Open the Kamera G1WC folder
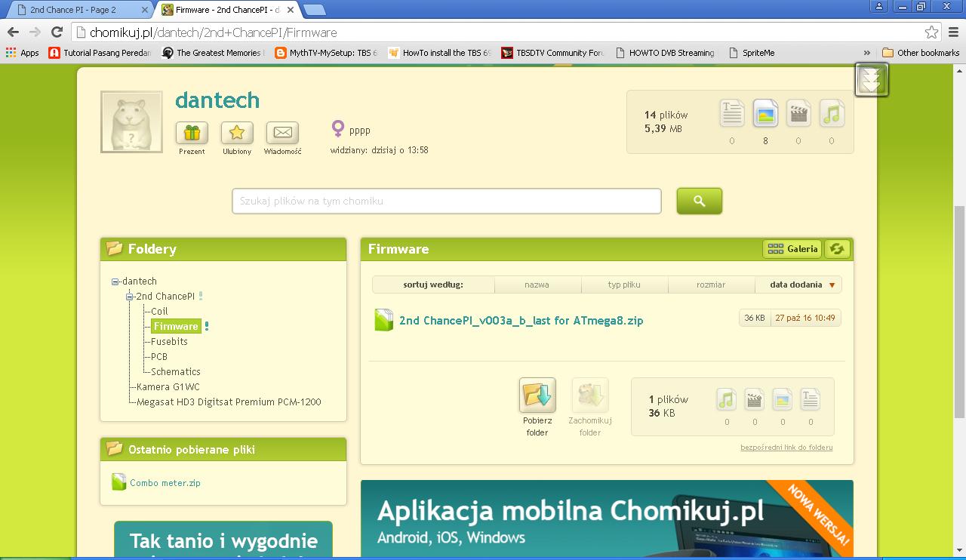The height and width of the screenshot is (560, 966). 168,386
